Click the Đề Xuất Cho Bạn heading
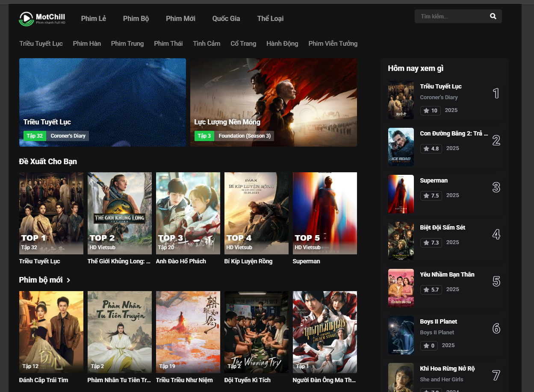Image resolution: width=534 pixels, height=392 pixels. pyautogui.click(x=48, y=161)
